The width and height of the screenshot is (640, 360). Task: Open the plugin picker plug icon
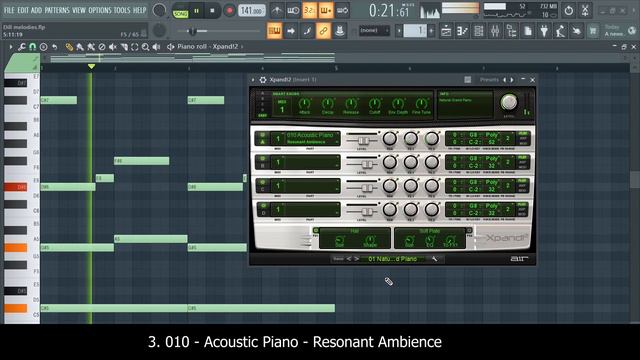click(x=544, y=31)
